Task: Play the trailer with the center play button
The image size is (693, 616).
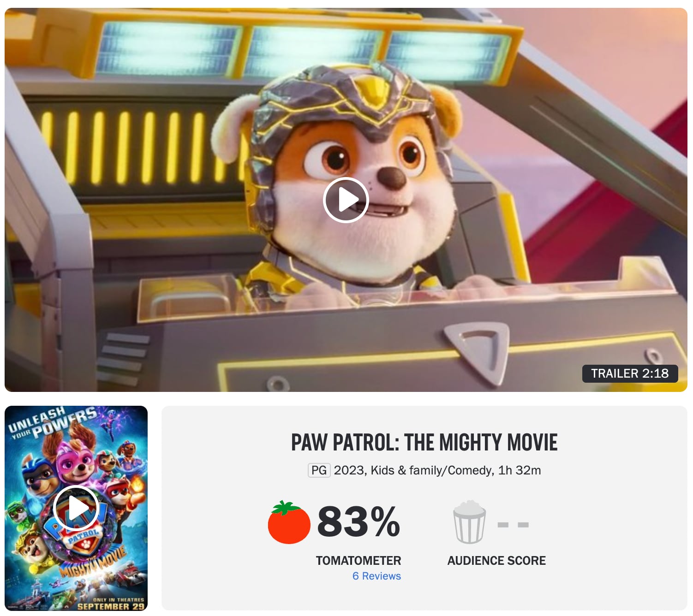Action: pyautogui.click(x=346, y=200)
